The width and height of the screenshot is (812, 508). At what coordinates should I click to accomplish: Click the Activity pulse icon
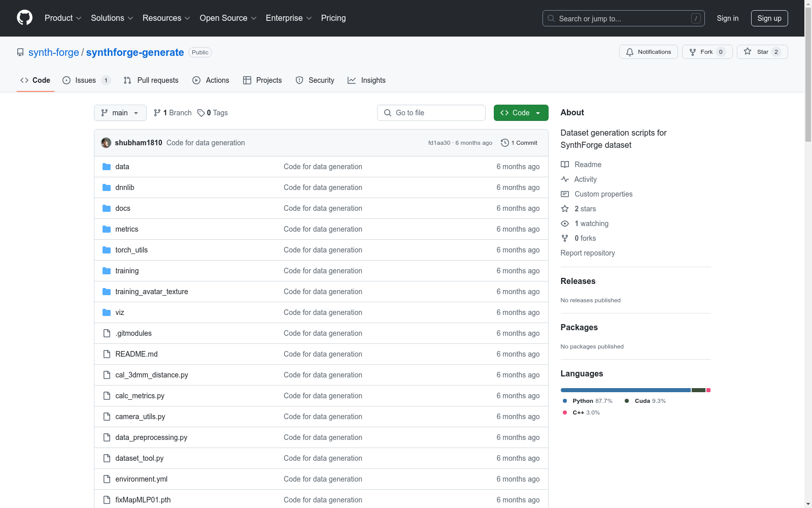565,179
